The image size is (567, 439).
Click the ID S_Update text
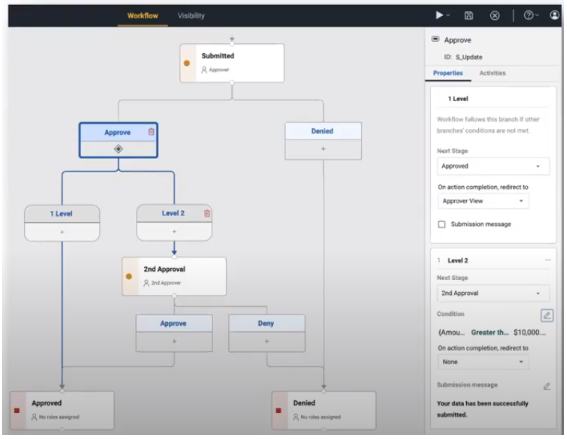pos(463,57)
